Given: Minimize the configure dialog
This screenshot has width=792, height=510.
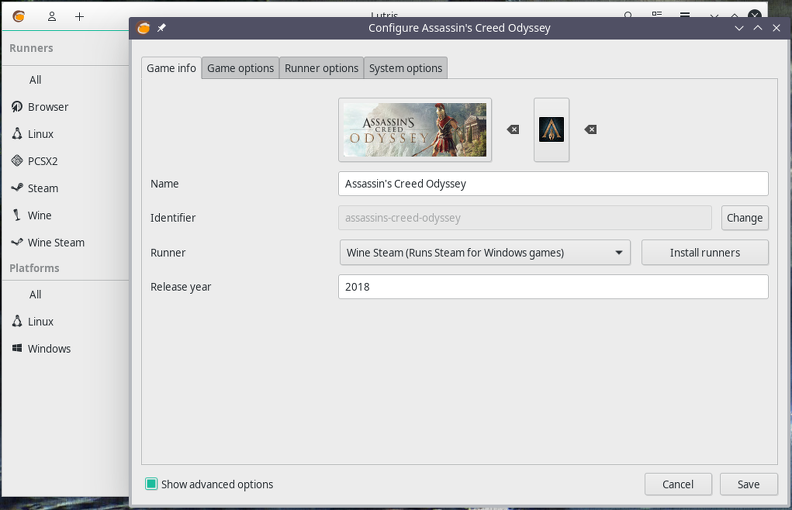Looking at the screenshot, I should click(x=739, y=28).
